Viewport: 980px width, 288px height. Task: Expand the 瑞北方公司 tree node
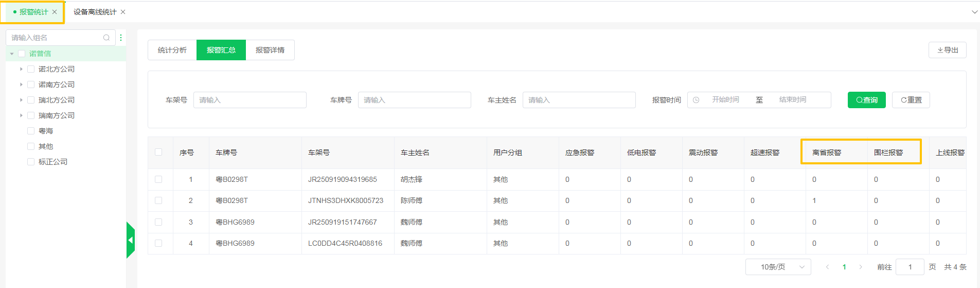pos(21,100)
